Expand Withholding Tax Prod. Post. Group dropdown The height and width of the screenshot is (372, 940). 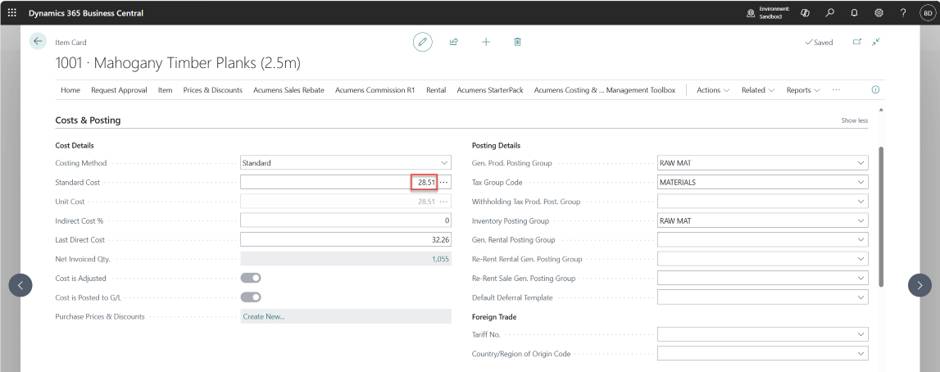861,201
